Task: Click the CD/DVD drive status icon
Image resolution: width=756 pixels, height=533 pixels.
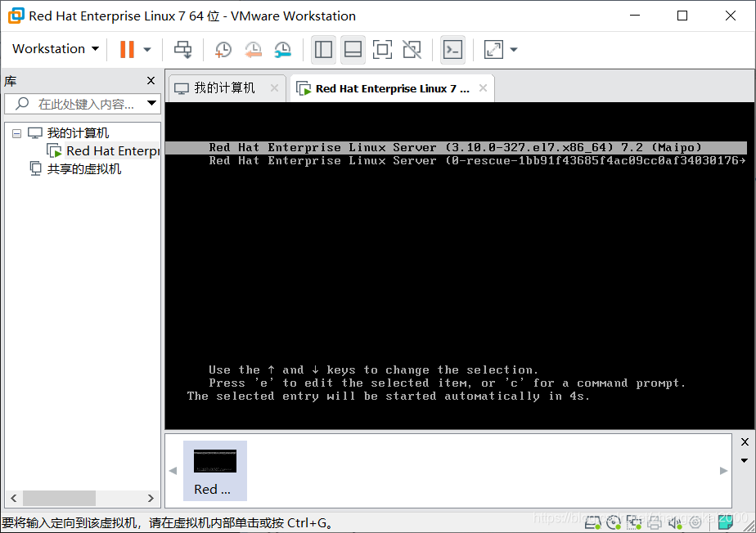Action: [614, 522]
